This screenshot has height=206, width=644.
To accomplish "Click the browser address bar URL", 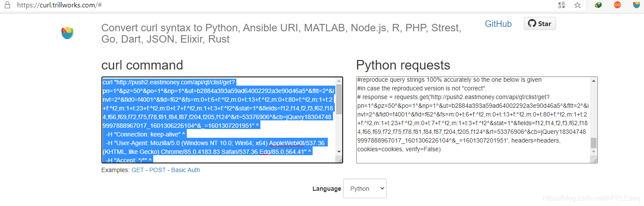I will point(60,5).
